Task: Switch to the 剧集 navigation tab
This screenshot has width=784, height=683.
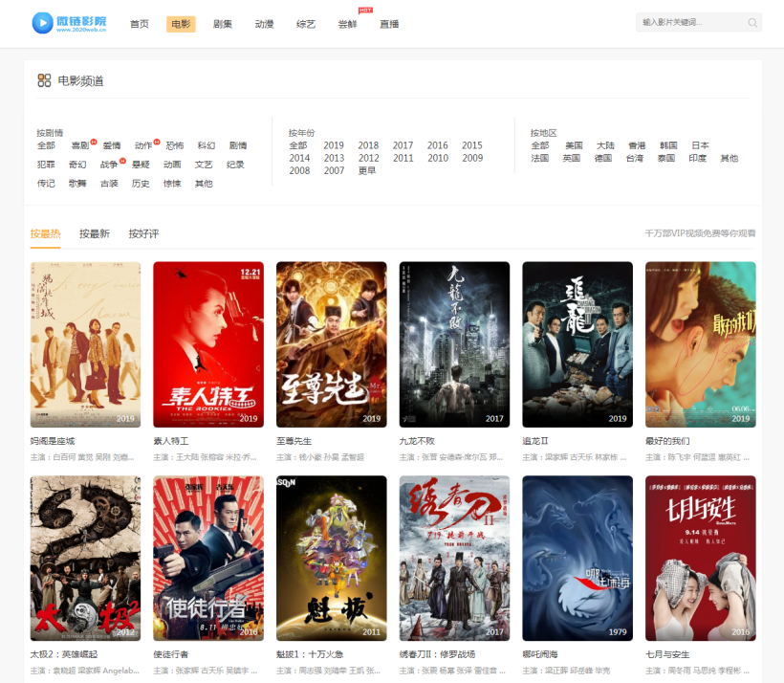Action: [x=223, y=24]
